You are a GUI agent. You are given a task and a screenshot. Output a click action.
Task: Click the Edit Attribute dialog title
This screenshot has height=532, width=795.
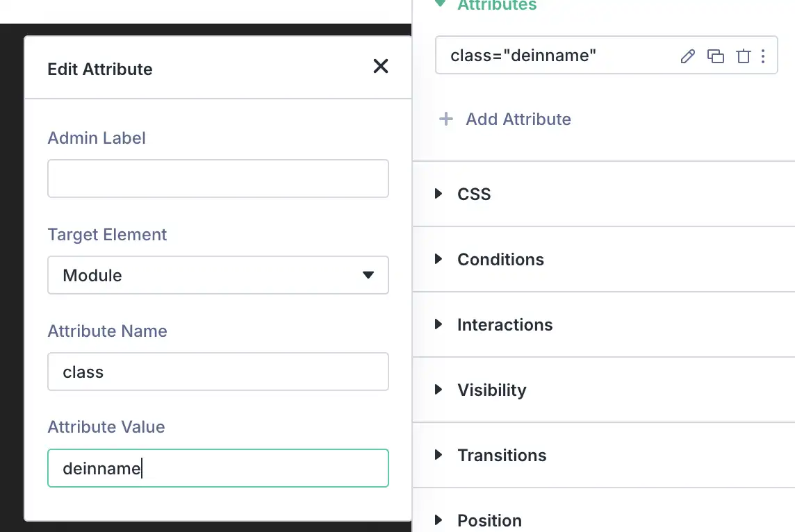(x=99, y=69)
